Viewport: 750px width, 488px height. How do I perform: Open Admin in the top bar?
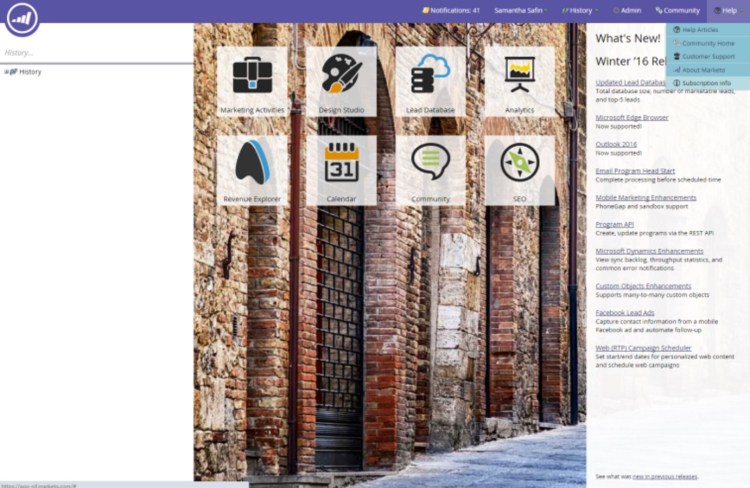click(x=627, y=10)
